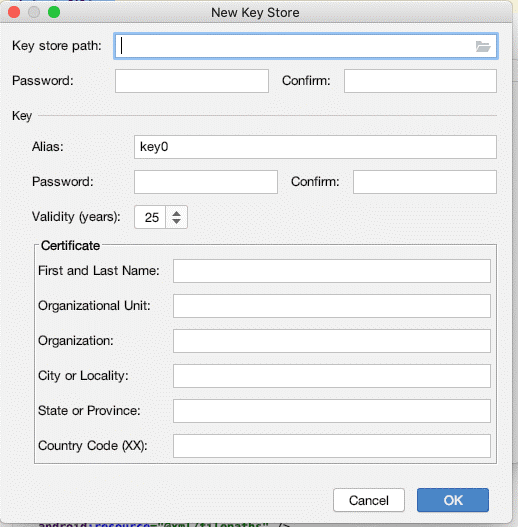
Task: Click the key store Password field
Action: [x=192, y=81]
